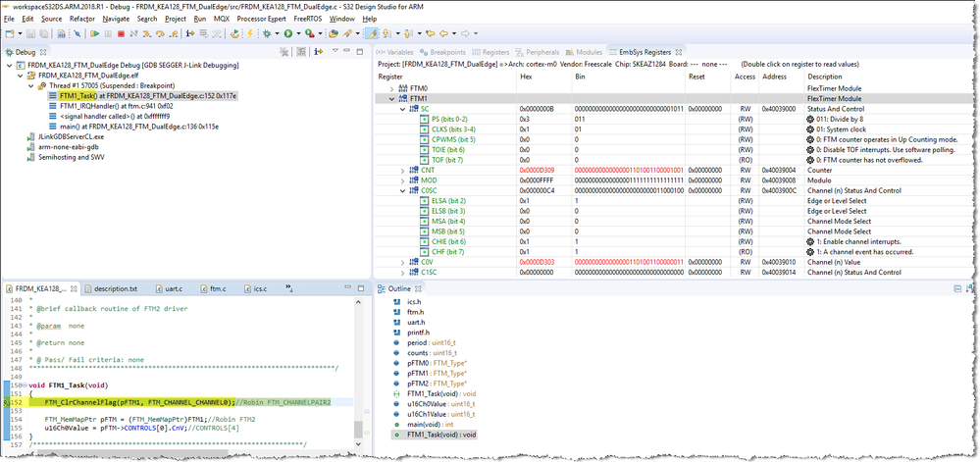Click the Save toolbar icon
The image size is (980, 462).
30,33
